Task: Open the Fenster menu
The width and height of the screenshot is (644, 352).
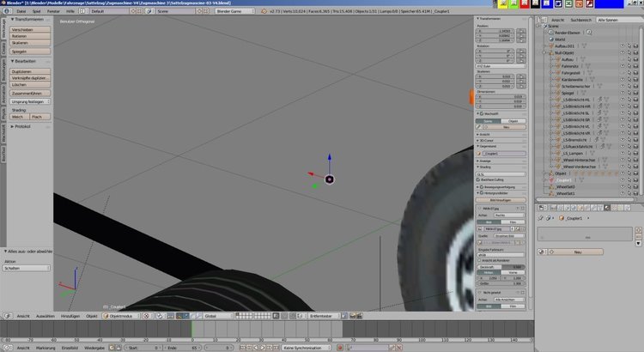Action: [53, 11]
